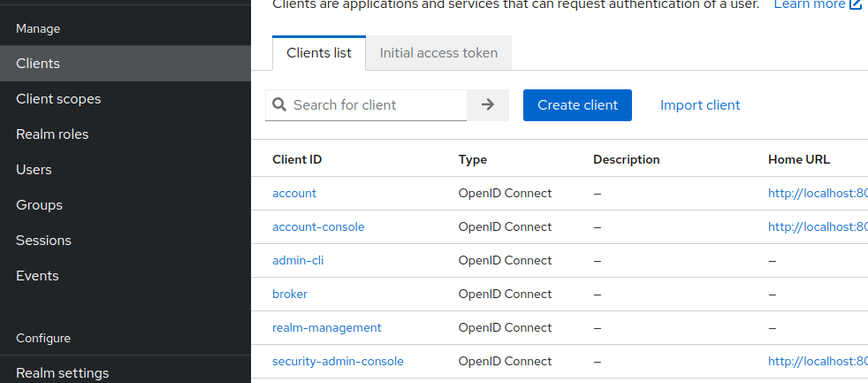Switch to Initial access token tab
The image size is (868, 383).
[438, 53]
